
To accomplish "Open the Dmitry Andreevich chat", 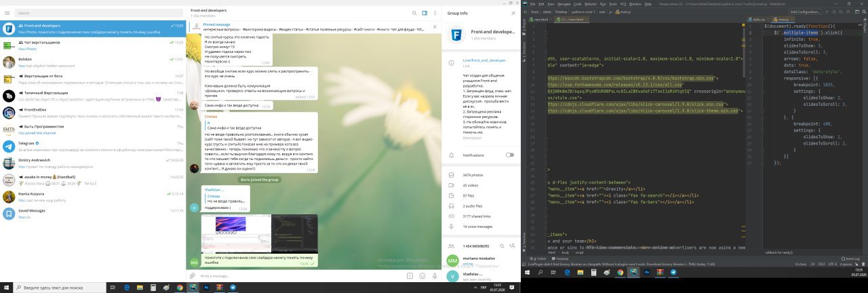I will click(x=93, y=163).
